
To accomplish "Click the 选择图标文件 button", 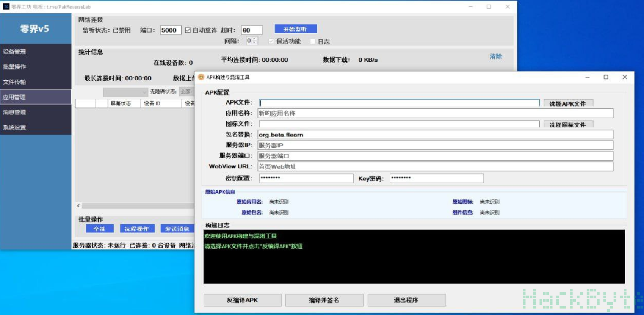I will 568,125.
